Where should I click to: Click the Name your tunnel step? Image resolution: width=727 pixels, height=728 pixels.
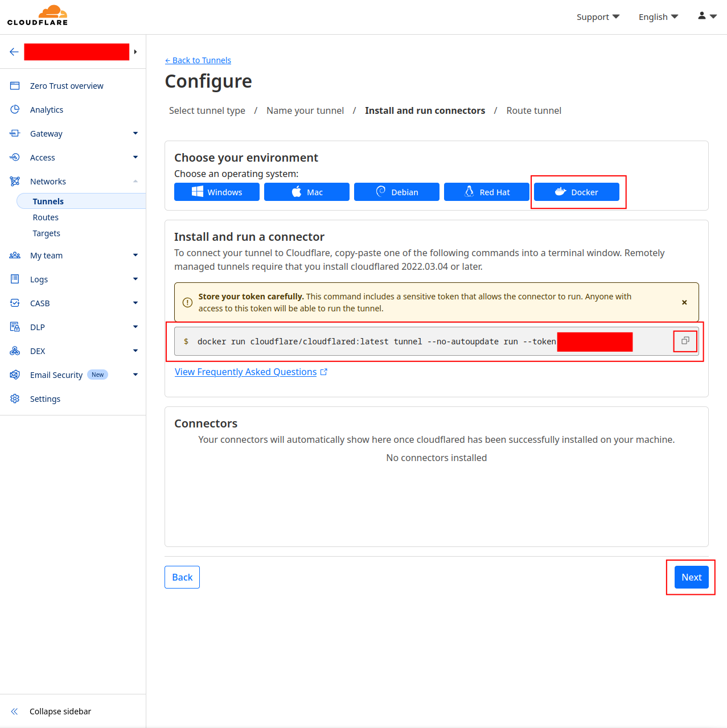[x=305, y=110]
